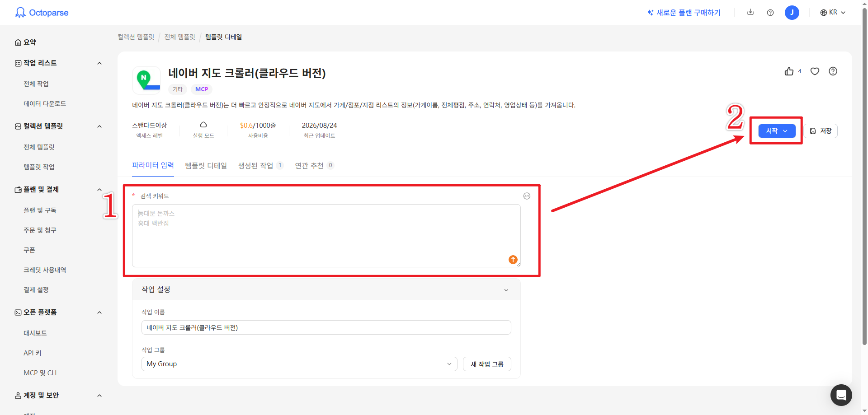Switch to 템플릿 디테일 tab
Image resolution: width=868 pixels, height=415 pixels.
tap(206, 166)
